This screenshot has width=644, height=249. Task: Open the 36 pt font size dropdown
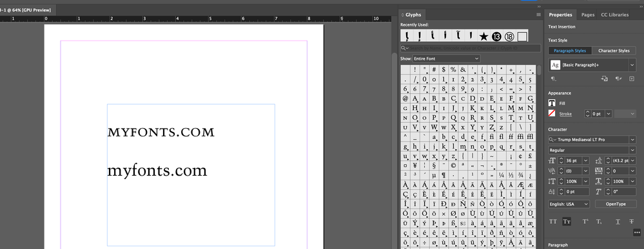tap(585, 161)
